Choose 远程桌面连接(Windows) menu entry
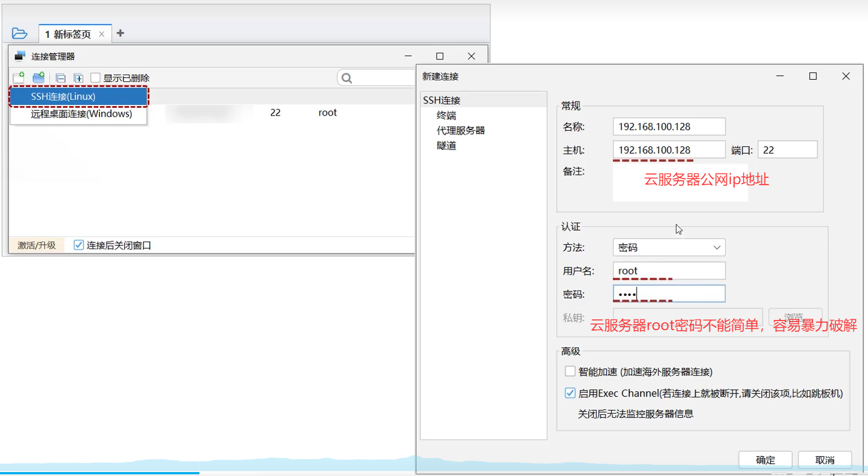Screen dimensions: 868x476 pyautogui.click(x=81, y=114)
